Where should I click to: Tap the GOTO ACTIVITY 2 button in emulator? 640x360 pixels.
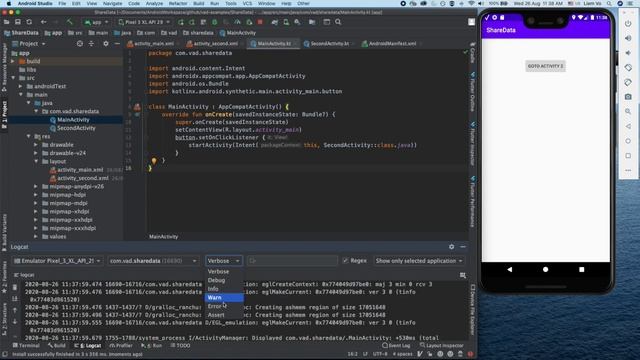545,66
